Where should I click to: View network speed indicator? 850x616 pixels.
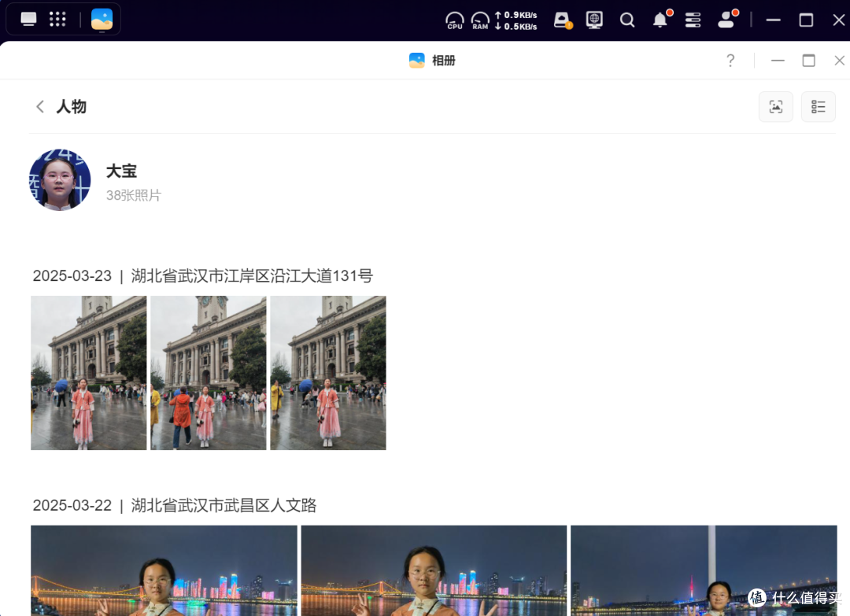coord(516,20)
